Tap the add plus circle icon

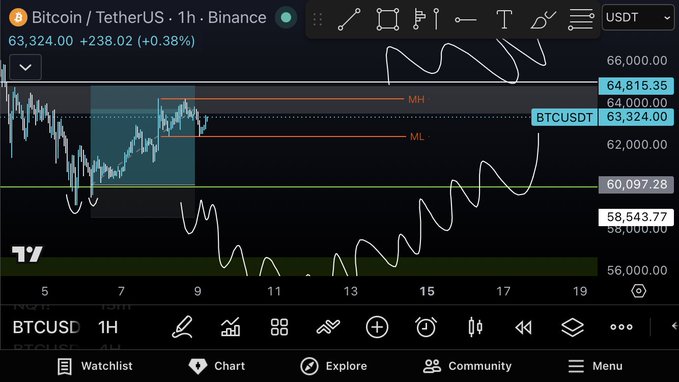pos(377,327)
